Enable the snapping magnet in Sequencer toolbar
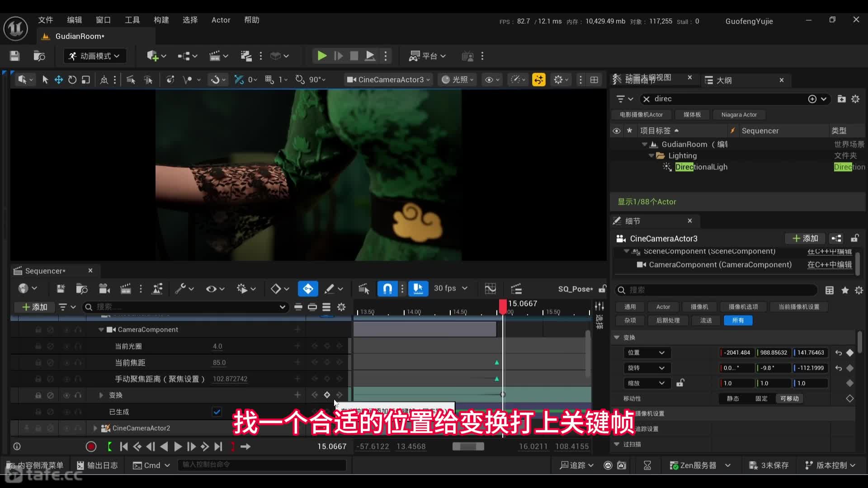This screenshot has height=488, width=868. pyautogui.click(x=387, y=288)
